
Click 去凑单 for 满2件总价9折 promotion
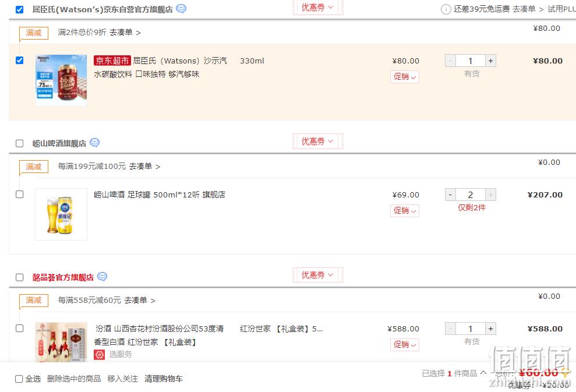click(125, 33)
